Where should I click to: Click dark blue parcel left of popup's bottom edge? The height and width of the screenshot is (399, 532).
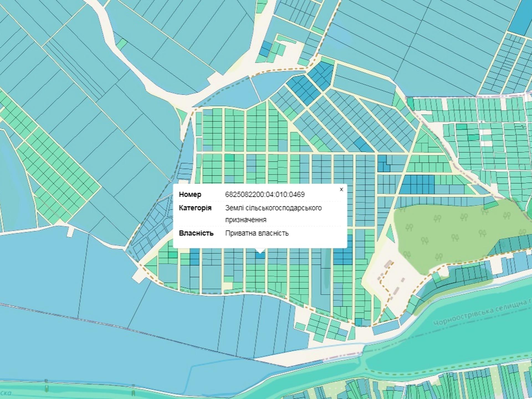195,256
